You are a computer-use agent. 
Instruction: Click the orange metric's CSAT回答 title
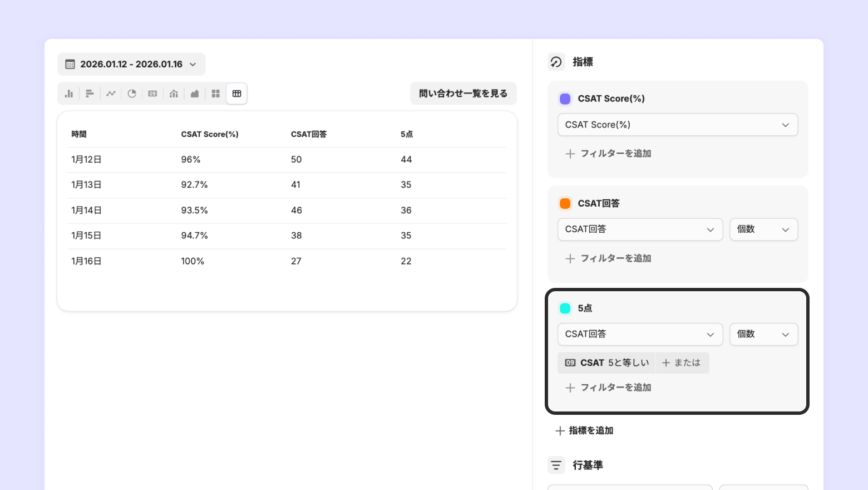[x=599, y=203]
